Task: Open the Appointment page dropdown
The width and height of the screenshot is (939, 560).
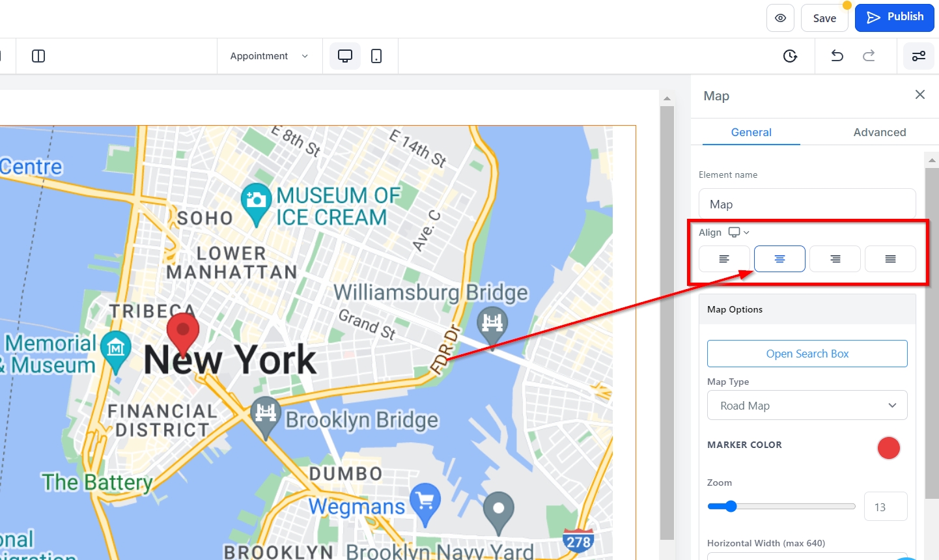Action: [x=269, y=56]
